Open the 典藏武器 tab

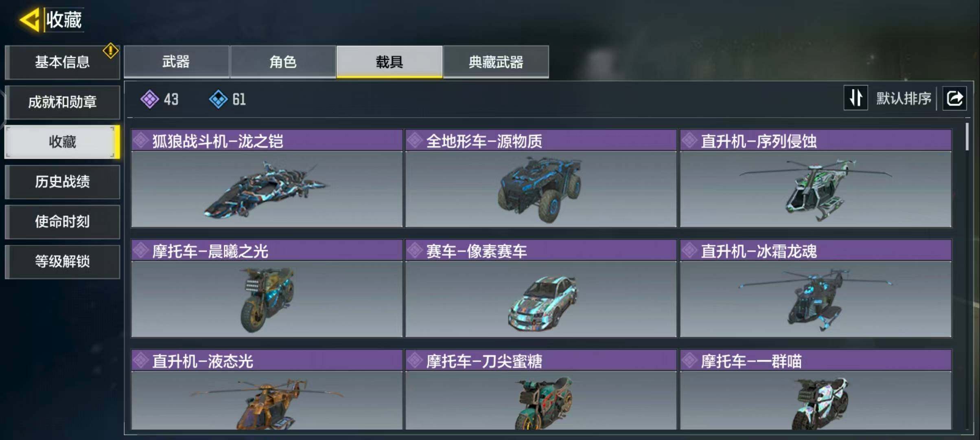point(496,62)
